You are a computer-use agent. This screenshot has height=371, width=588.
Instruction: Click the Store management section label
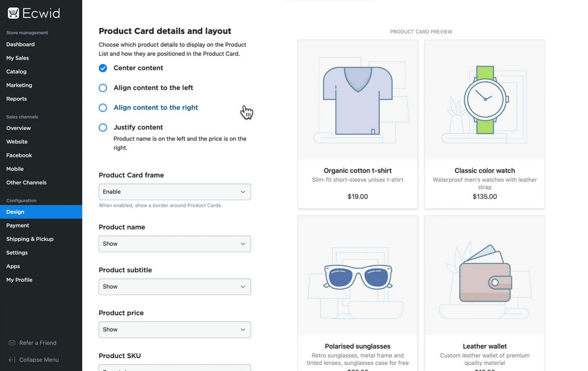coord(27,33)
